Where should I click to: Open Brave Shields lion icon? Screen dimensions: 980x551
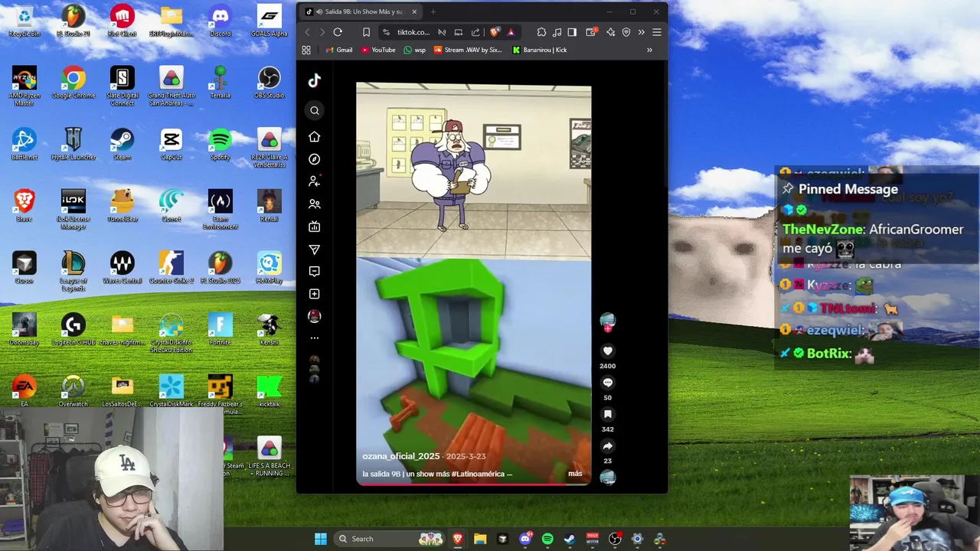[495, 32]
